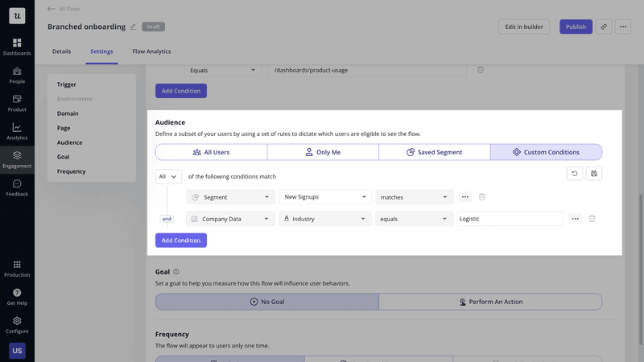This screenshot has height=362, width=644.
Task: Switch to the Flow Analytics tab
Action: click(x=151, y=51)
